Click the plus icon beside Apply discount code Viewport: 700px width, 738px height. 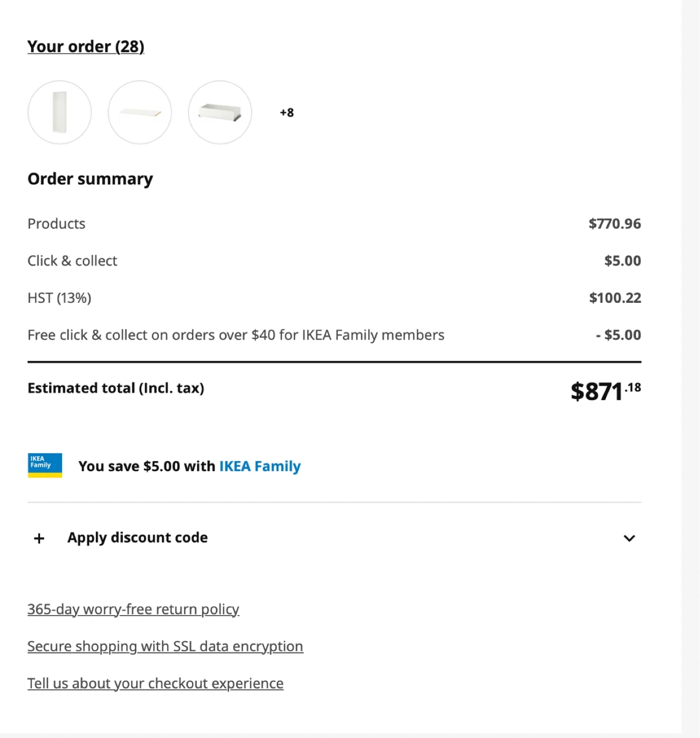point(39,538)
